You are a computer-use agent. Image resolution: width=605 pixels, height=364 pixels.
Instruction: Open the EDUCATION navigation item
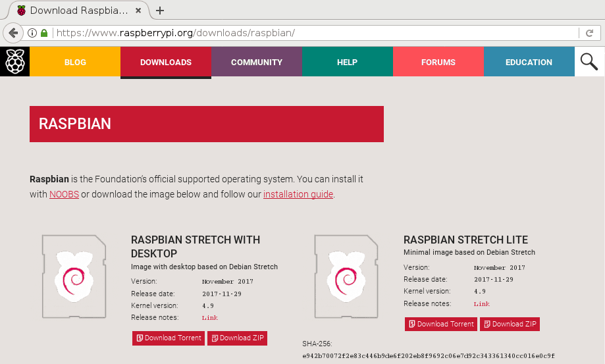529,62
